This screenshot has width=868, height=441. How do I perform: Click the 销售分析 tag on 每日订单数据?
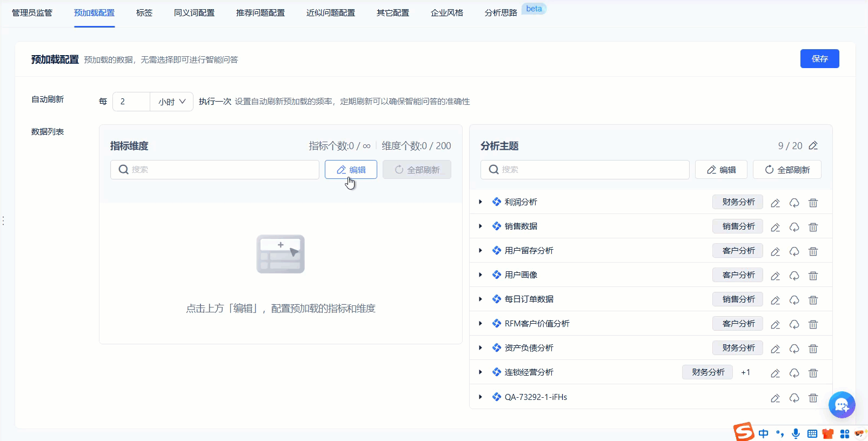click(738, 299)
